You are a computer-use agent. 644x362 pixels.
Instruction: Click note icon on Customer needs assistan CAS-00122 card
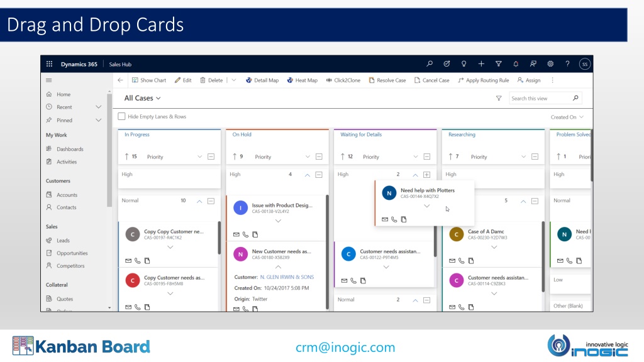363,281
